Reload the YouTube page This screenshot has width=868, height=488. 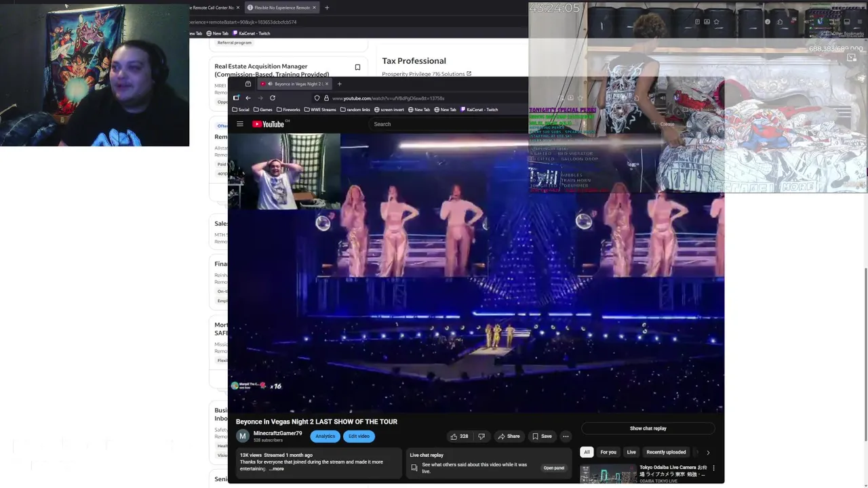(273, 98)
